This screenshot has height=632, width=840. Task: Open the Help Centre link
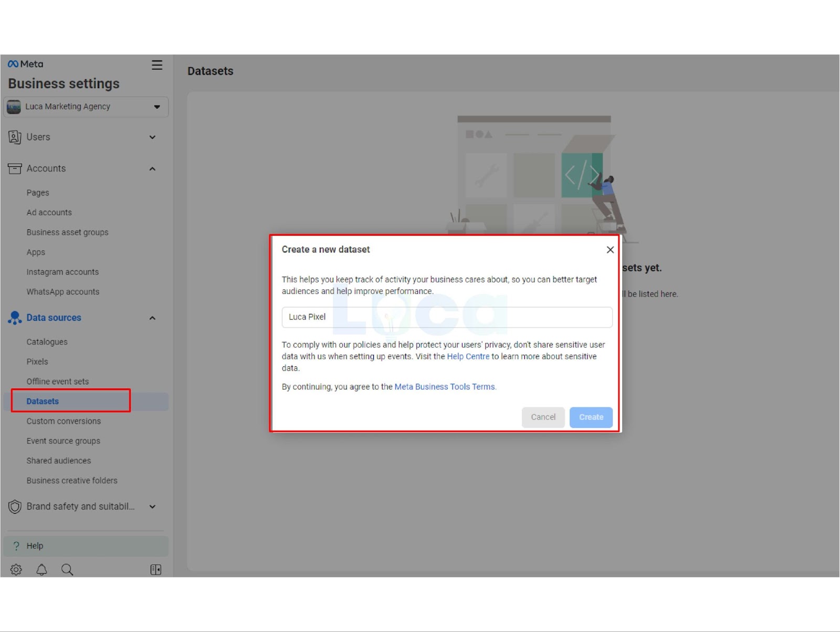[x=468, y=356]
